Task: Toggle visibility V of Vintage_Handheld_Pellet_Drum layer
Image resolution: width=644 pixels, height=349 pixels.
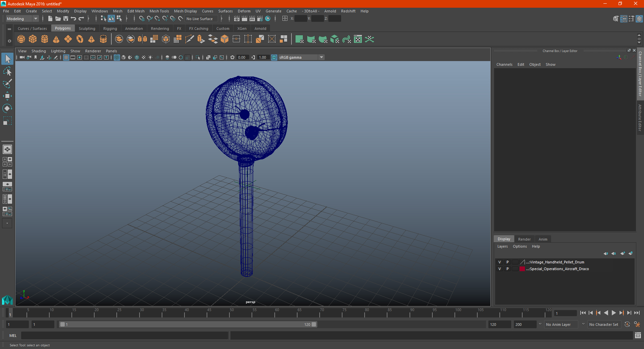Action: (x=499, y=262)
